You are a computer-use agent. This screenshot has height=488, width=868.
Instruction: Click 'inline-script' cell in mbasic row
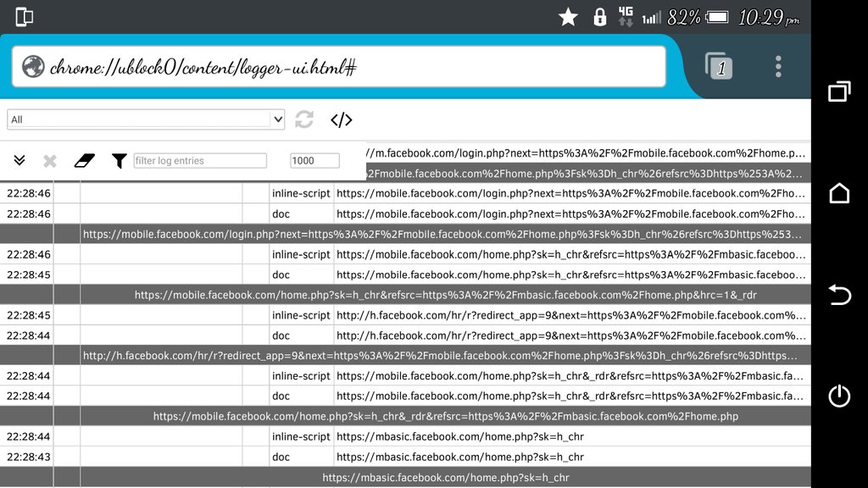(x=301, y=436)
